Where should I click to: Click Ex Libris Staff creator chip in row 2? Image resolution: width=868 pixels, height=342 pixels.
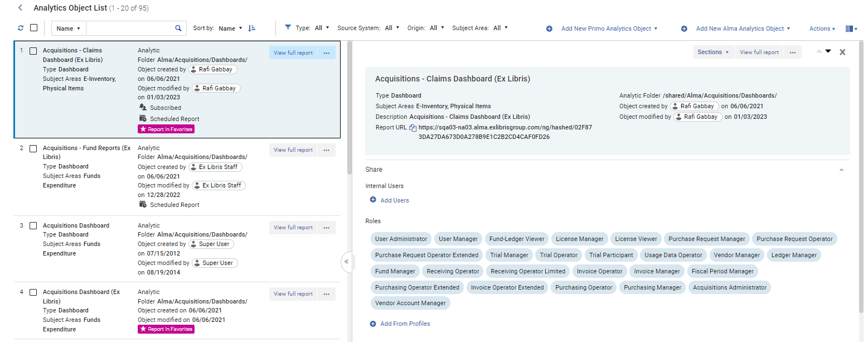(215, 167)
